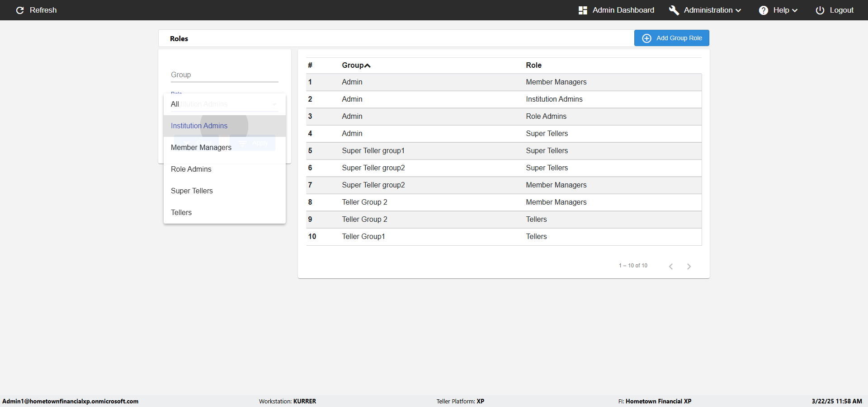Choose Super Tellers option in dropdown
Screen dimensions: 868x407
pos(225,191)
